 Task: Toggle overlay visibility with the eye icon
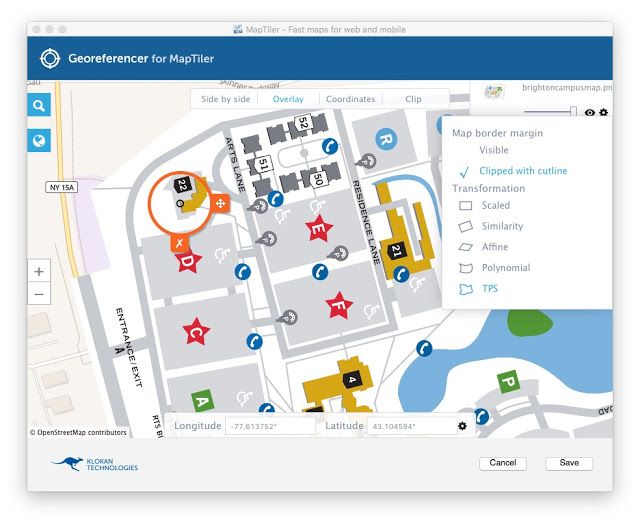point(590,113)
